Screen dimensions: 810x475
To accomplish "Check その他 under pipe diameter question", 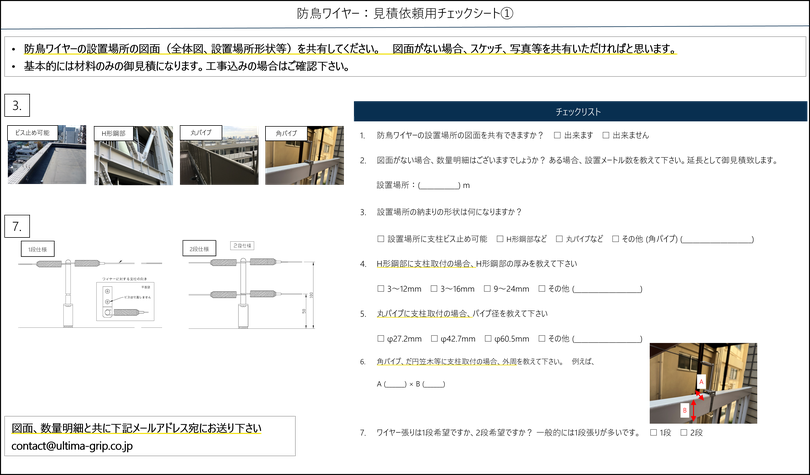I will [542, 339].
